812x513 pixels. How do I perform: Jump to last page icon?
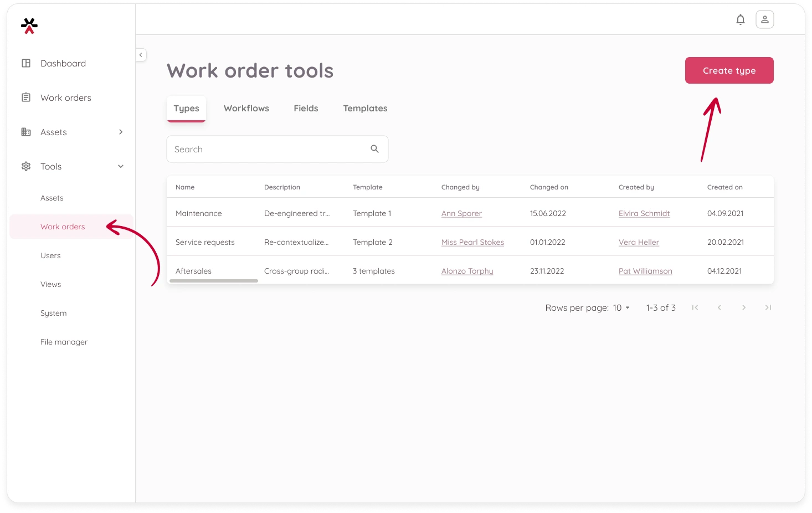[x=768, y=307]
